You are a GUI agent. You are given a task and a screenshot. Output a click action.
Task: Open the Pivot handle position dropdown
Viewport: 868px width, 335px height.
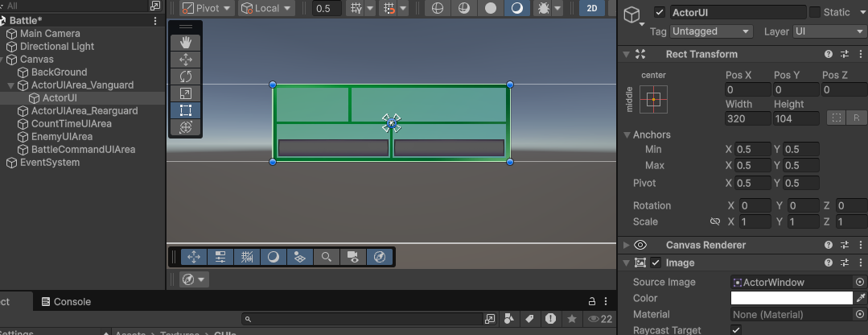[x=207, y=9]
